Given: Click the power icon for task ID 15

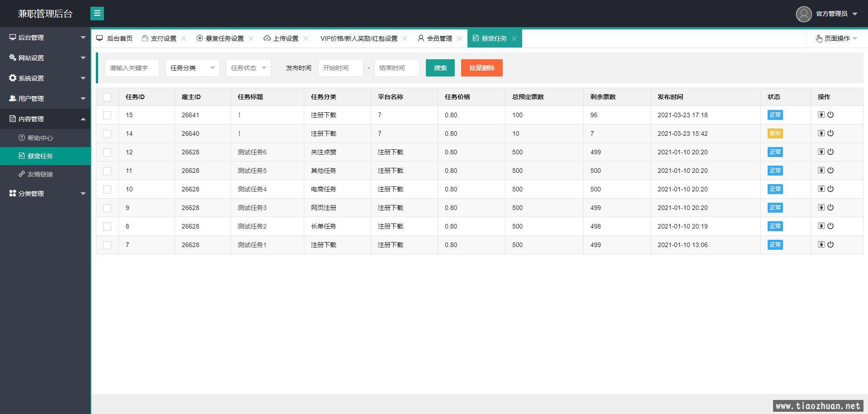Looking at the screenshot, I should click(830, 115).
